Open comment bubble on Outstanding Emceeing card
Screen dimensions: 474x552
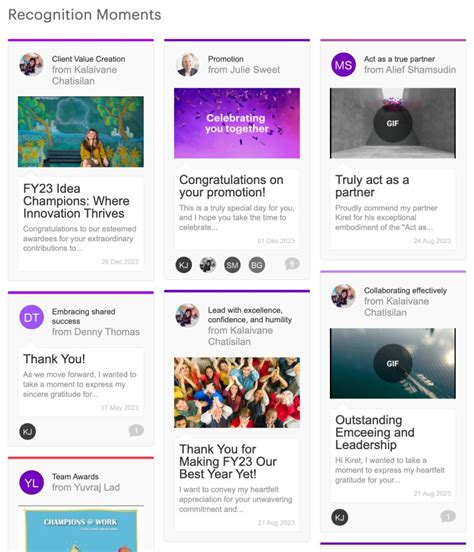coord(448,516)
